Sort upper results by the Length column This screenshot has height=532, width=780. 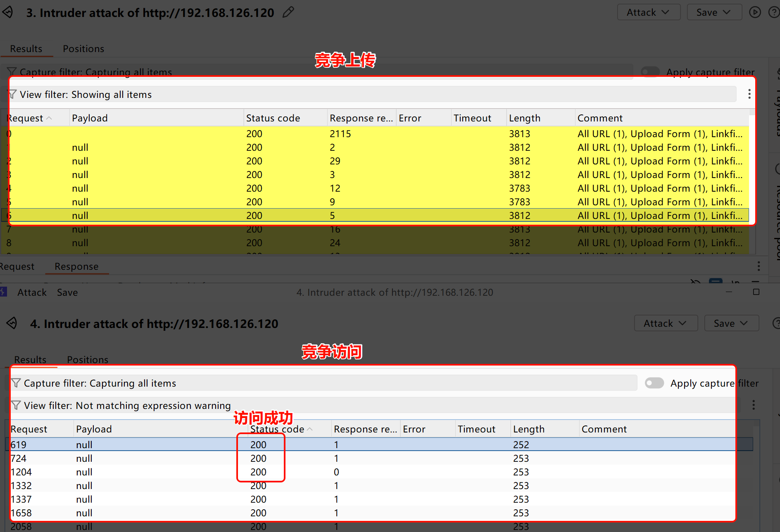[524, 118]
